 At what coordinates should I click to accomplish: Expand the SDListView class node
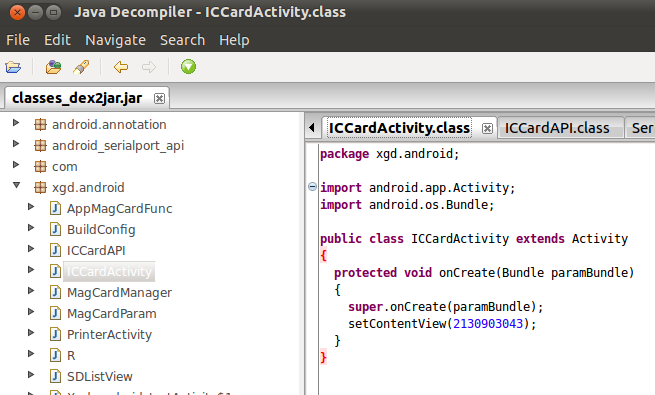31,374
